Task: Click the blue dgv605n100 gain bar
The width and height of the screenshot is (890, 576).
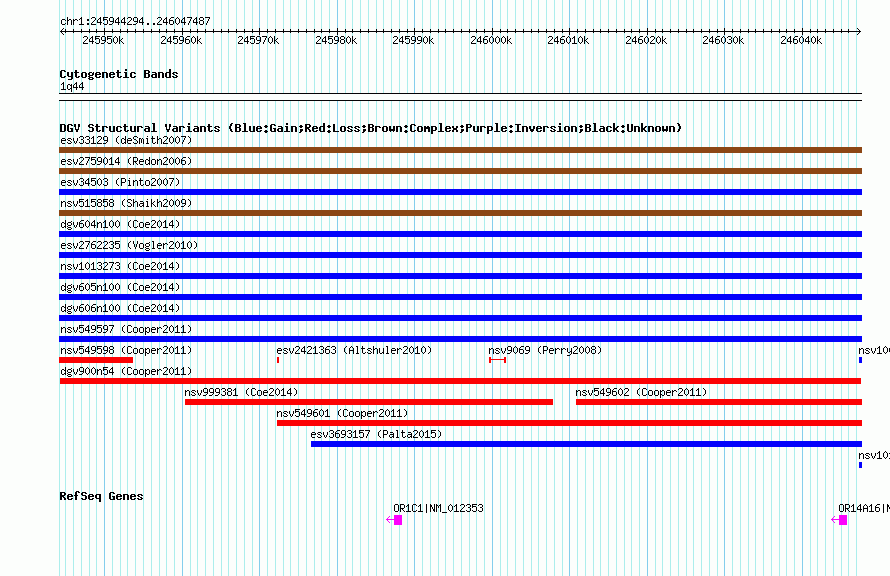Action: coord(460,297)
